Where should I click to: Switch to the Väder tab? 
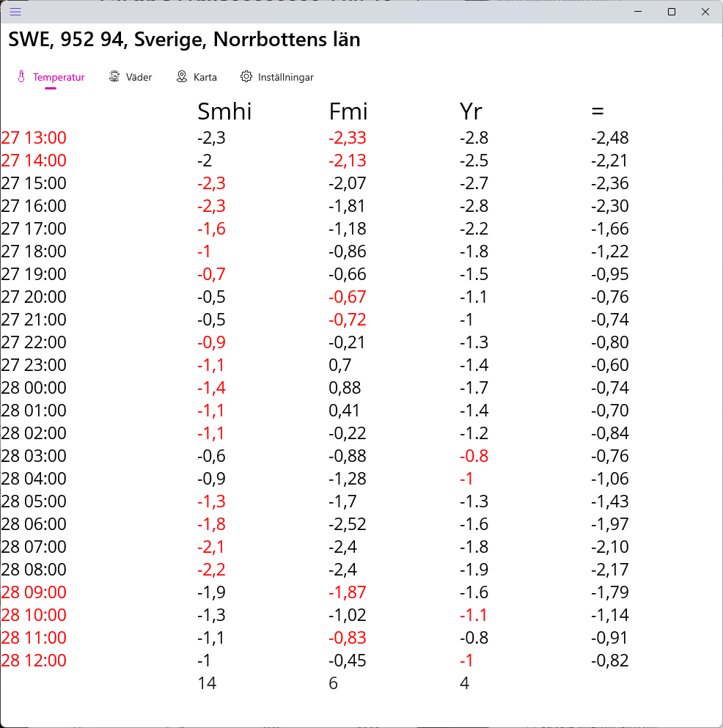pyautogui.click(x=131, y=77)
